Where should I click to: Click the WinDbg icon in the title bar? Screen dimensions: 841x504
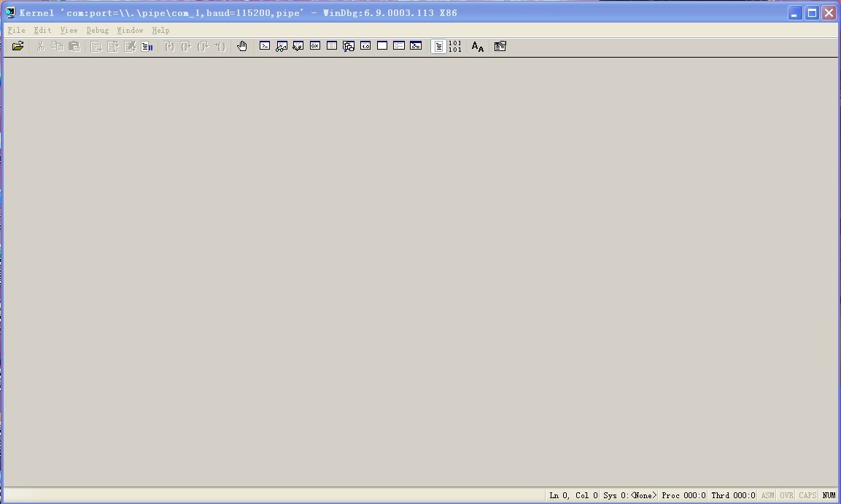pyautogui.click(x=10, y=12)
